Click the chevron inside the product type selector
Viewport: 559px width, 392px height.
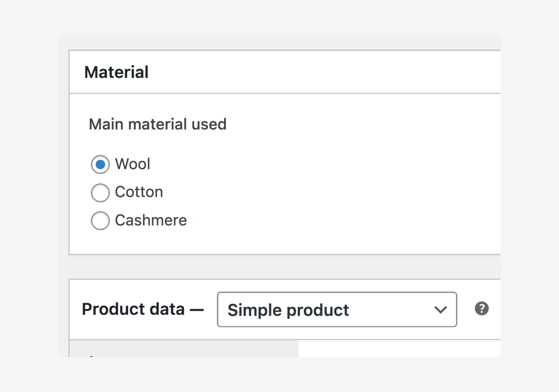(x=440, y=310)
